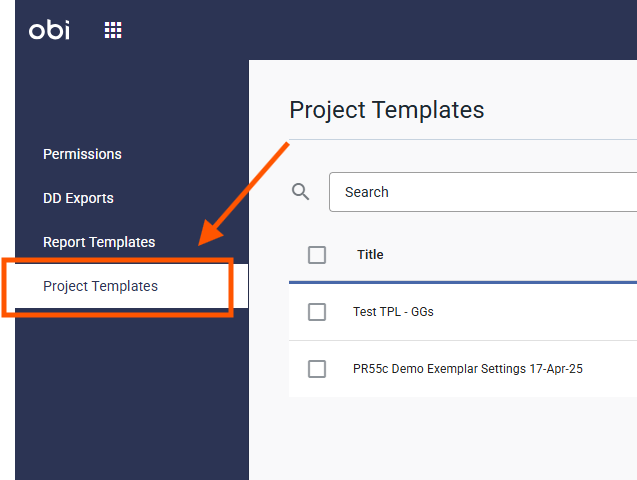Open the apps grid launcher icon

click(x=113, y=30)
